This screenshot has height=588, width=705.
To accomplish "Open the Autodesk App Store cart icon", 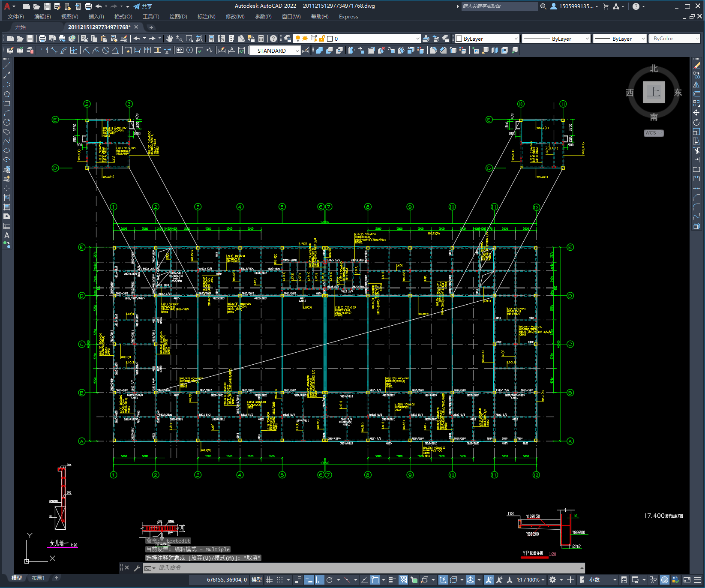I will (x=606, y=6).
